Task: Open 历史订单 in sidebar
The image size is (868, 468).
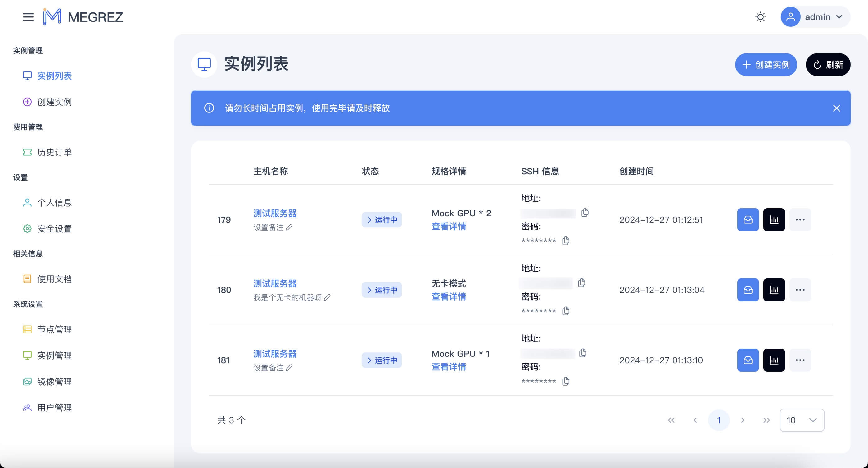Action: [x=54, y=152]
